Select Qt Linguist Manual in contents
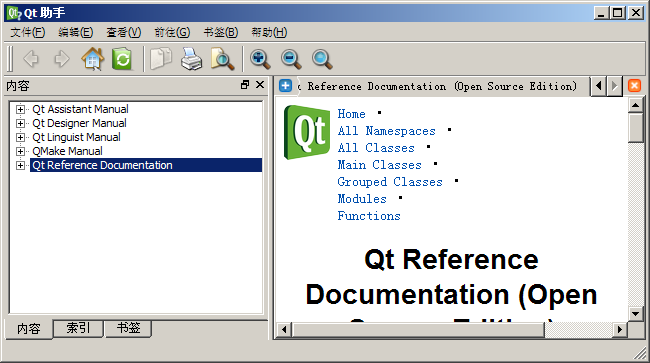The height and width of the screenshot is (363, 650). (76, 137)
